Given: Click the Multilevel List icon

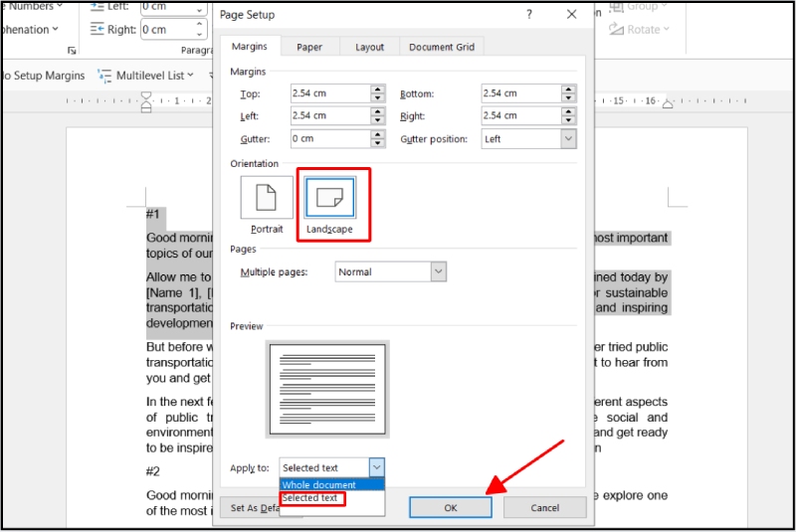Looking at the screenshot, I should click(104, 76).
